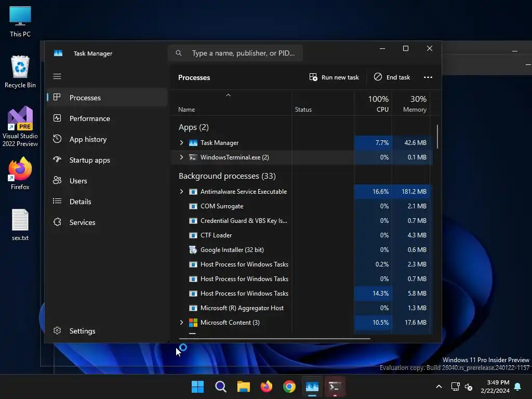Image resolution: width=532 pixels, height=399 pixels.
Task: Select Host Process row using 14.3% CPU
Action: pyautogui.click(x=302, y=294)
